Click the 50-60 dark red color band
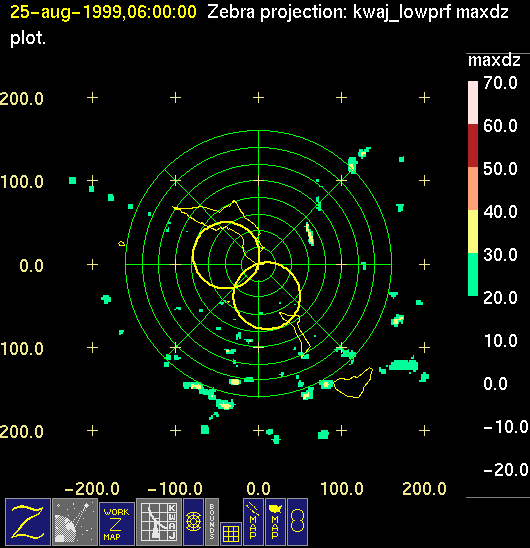The width and height of the screenshot is (530, 548). [x=473, y=145]
